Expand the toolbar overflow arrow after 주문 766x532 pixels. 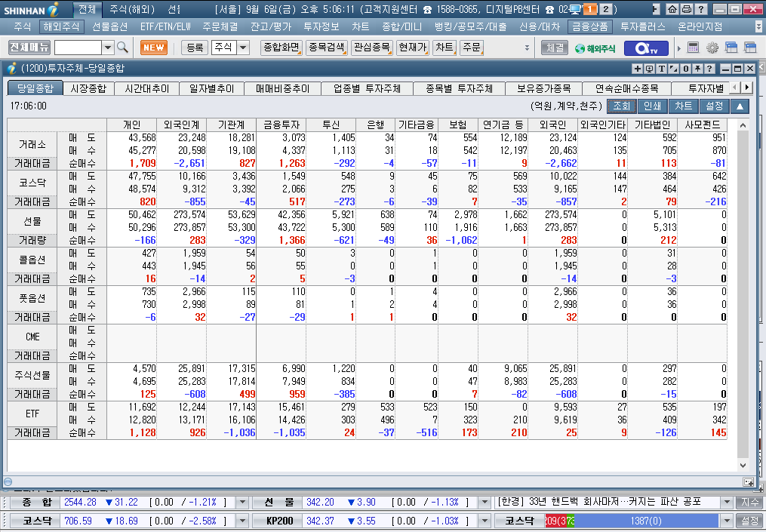pos(527,48)
